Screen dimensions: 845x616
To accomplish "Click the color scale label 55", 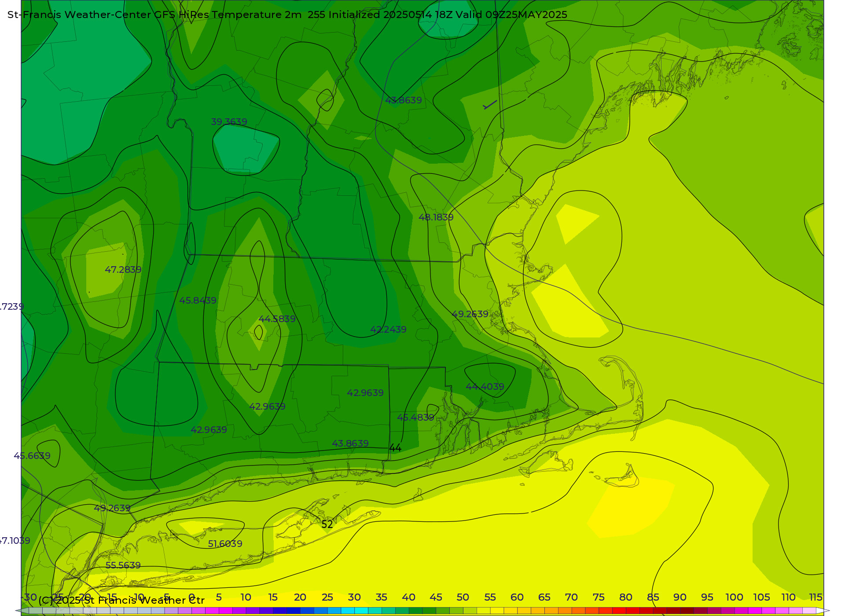I will (x=490, y=598).
